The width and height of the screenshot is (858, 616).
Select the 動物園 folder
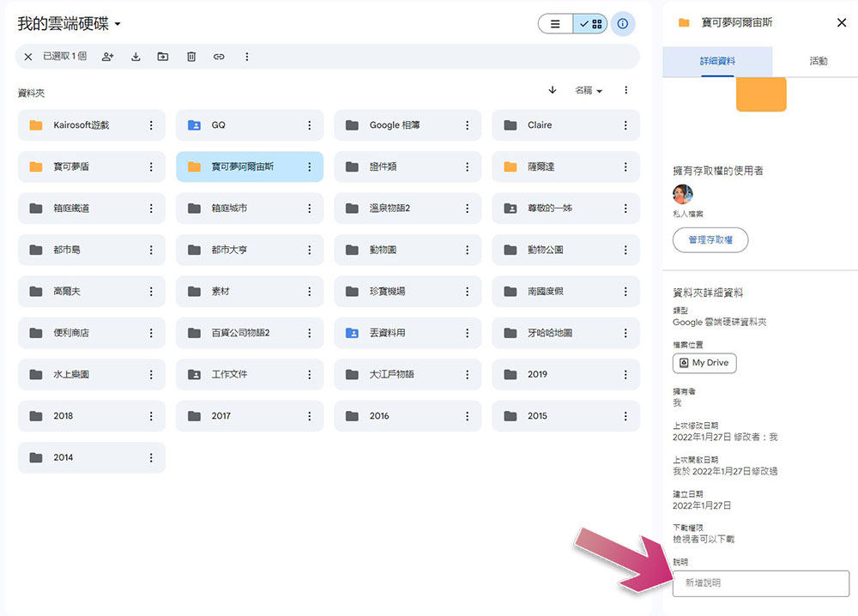(408, 250)
